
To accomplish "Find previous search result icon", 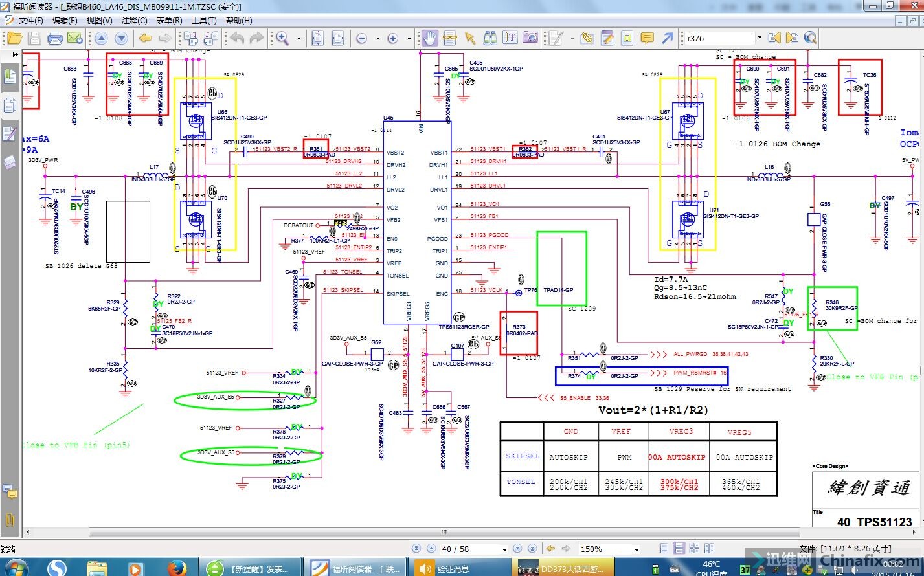I will pos(774,38).
